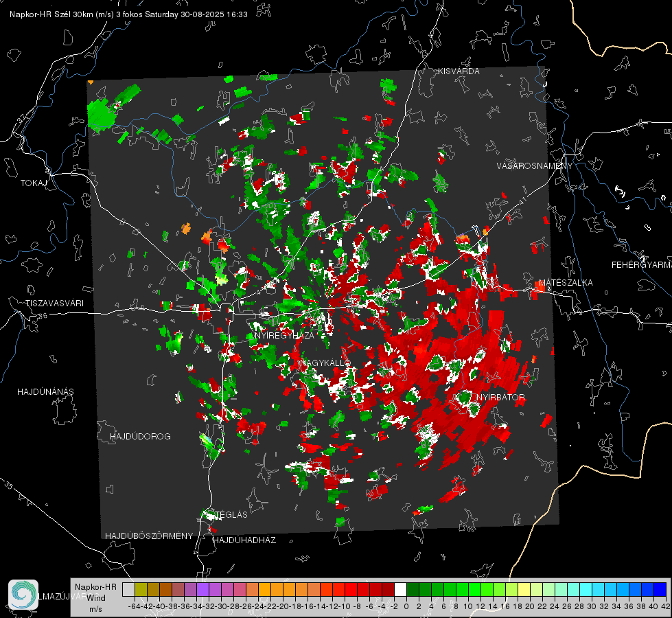672x618 pixels.
Task: Click the '-30' value on the legend scale
Action: [x=221, y=606]
